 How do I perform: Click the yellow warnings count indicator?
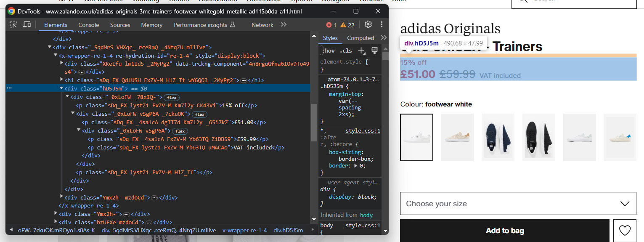[x=347, y=25]
